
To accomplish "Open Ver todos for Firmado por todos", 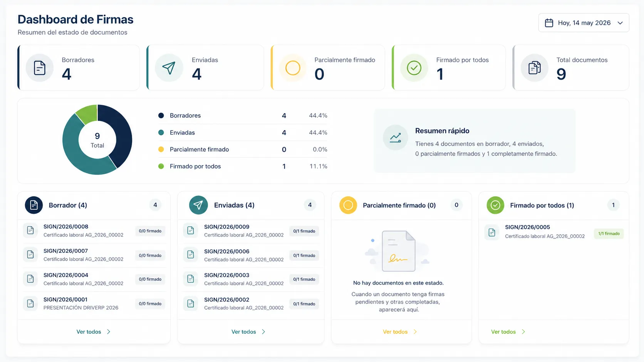I will [508, 332].
